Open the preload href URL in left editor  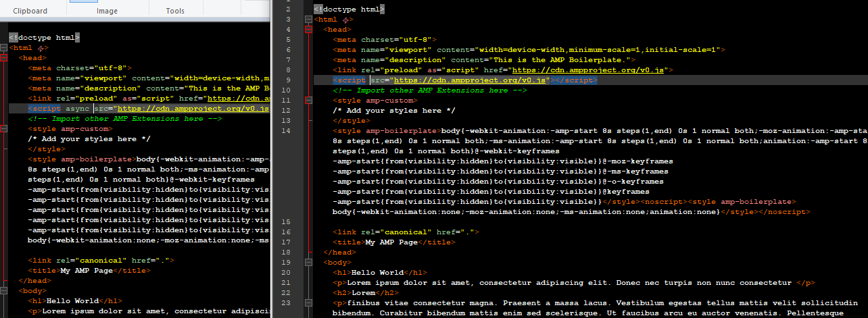click(239, 99)
